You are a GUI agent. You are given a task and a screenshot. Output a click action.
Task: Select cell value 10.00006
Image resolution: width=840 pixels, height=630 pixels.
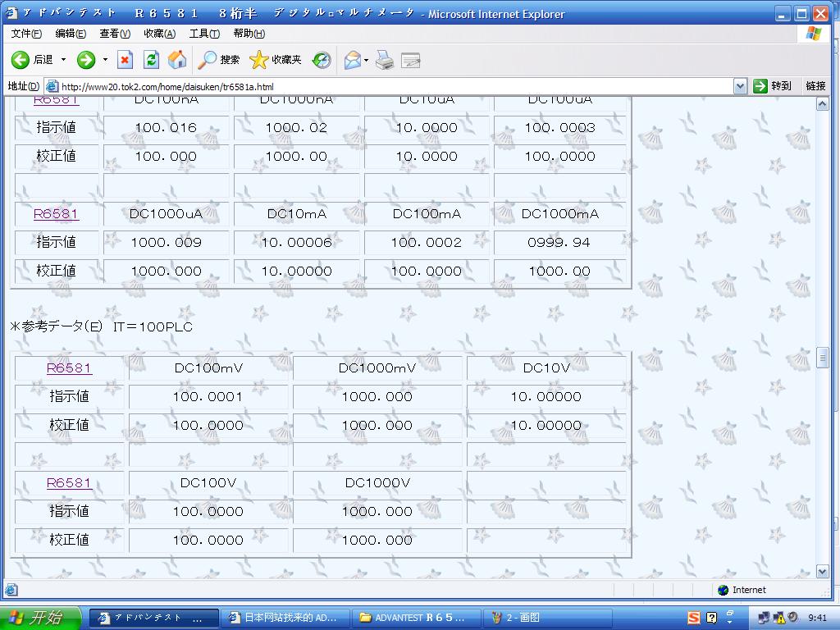(x=297, y=243)
